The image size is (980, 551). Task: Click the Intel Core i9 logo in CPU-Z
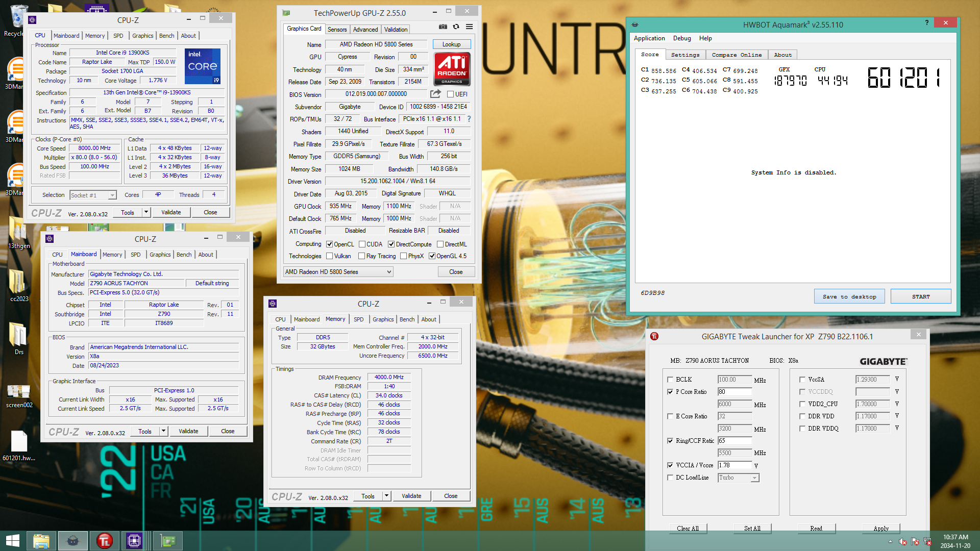tap(202, 66)
